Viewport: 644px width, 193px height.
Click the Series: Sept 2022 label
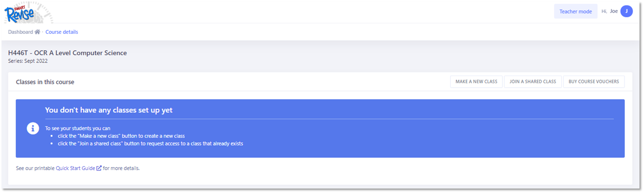(x=28, y=61)
